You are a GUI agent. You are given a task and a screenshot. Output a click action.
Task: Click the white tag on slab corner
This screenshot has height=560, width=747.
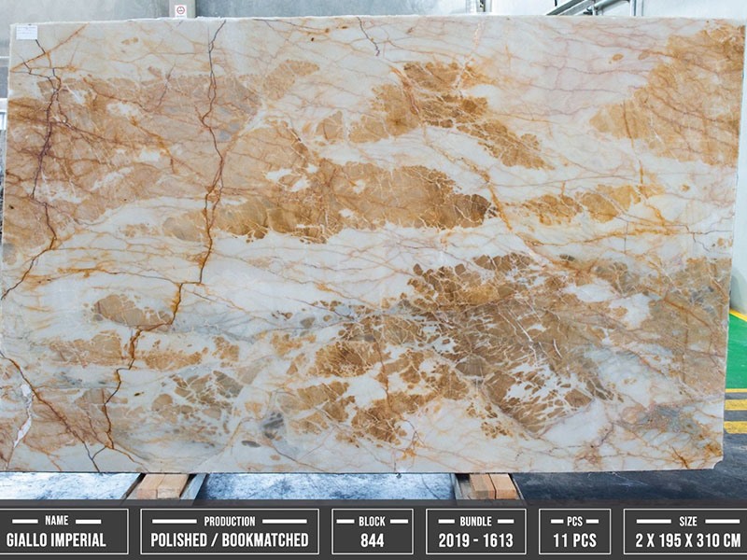point(26,33)
